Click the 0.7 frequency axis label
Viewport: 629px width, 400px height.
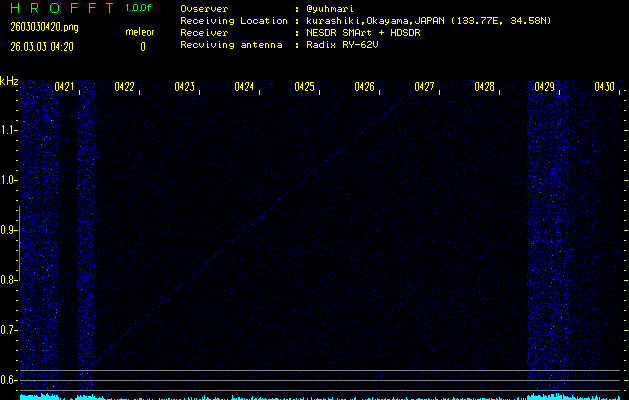tap(8, 330)
